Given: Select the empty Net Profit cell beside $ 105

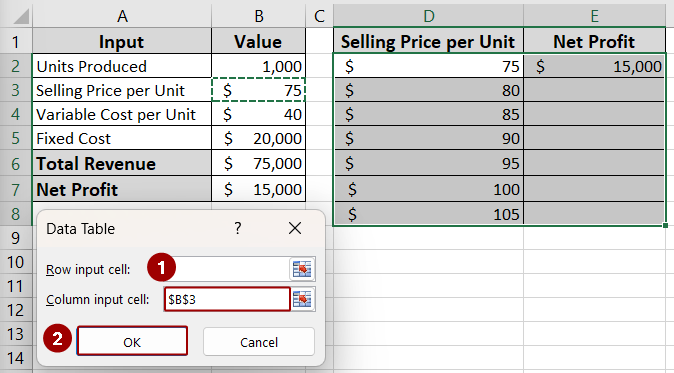Looking at the screenshot, I should (594, 214).
